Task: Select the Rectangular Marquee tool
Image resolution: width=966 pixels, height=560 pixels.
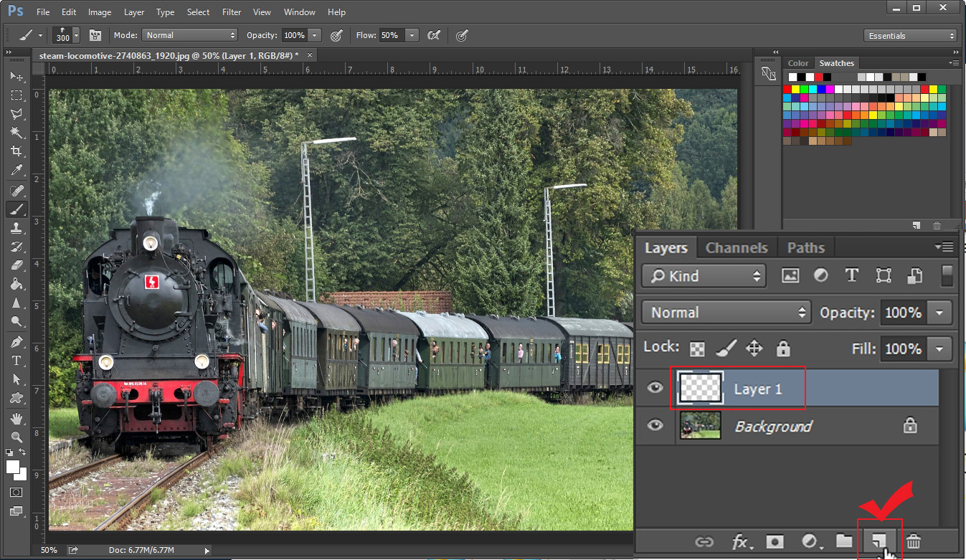Action: [16, 95]
